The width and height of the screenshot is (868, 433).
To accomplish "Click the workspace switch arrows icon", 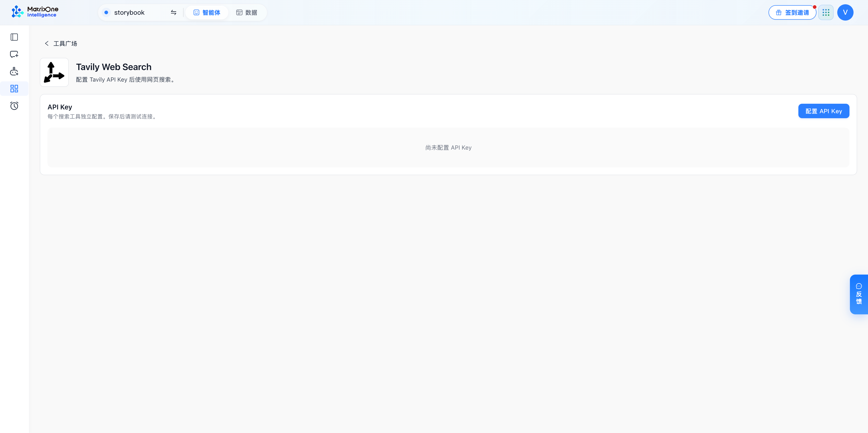I will click(x=174, y=12).
